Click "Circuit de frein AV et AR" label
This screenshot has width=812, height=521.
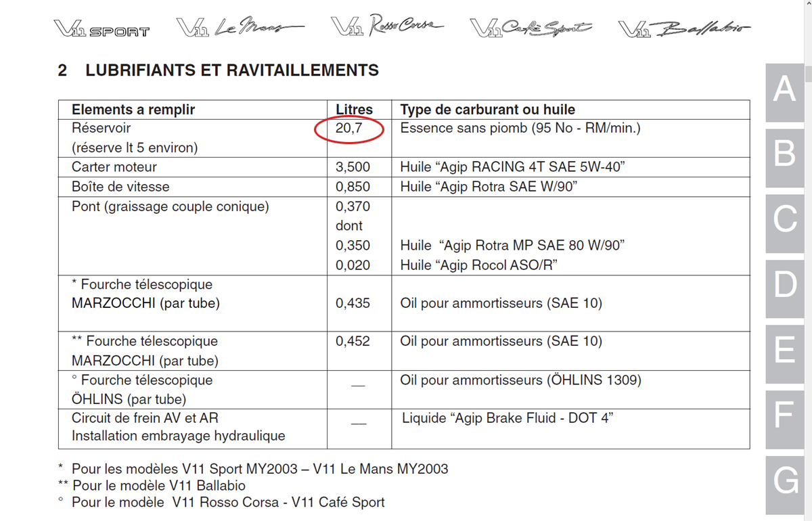click(145, 418)
